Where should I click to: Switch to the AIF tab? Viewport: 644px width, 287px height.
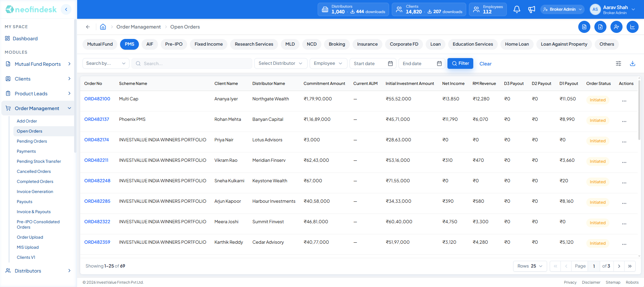(x=150, y=44)
